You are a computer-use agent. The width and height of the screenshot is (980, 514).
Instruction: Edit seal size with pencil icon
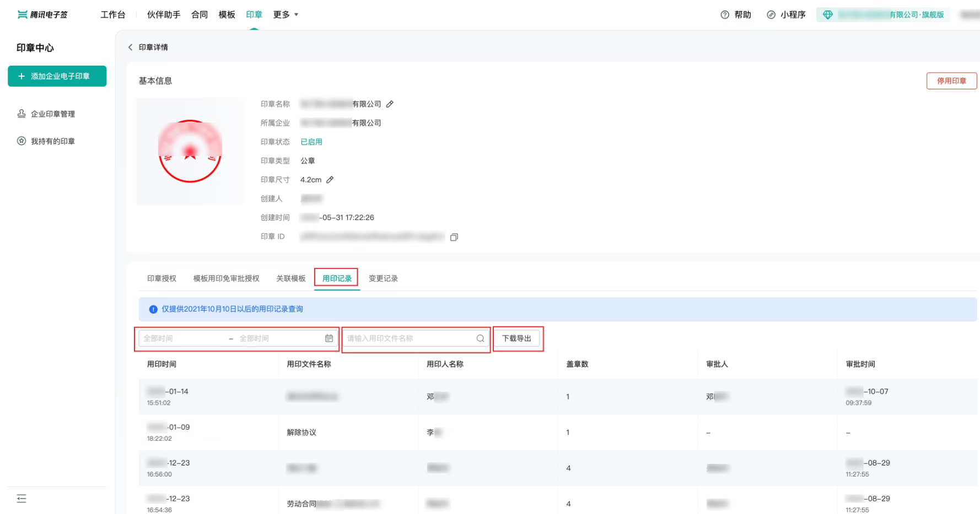pos(330,180)
